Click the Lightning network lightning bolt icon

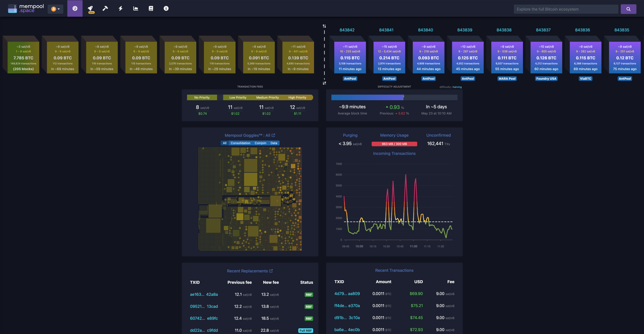(x=120, y=8)
